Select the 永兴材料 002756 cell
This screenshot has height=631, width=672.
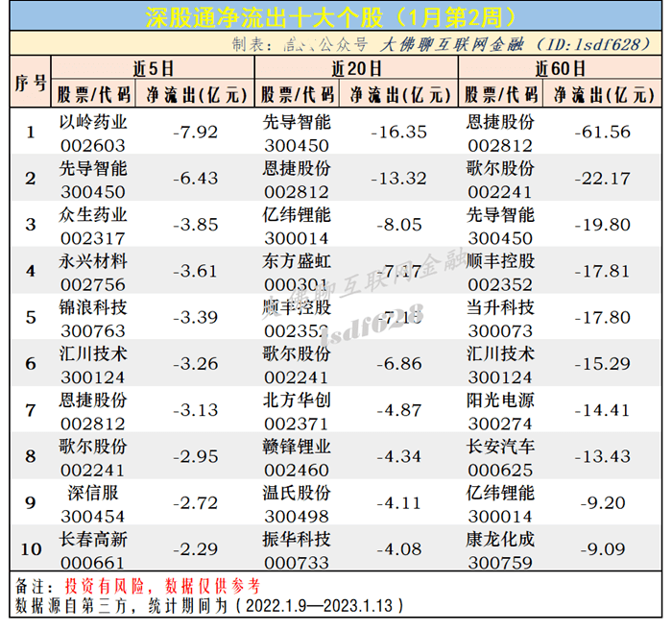point(92,270)
